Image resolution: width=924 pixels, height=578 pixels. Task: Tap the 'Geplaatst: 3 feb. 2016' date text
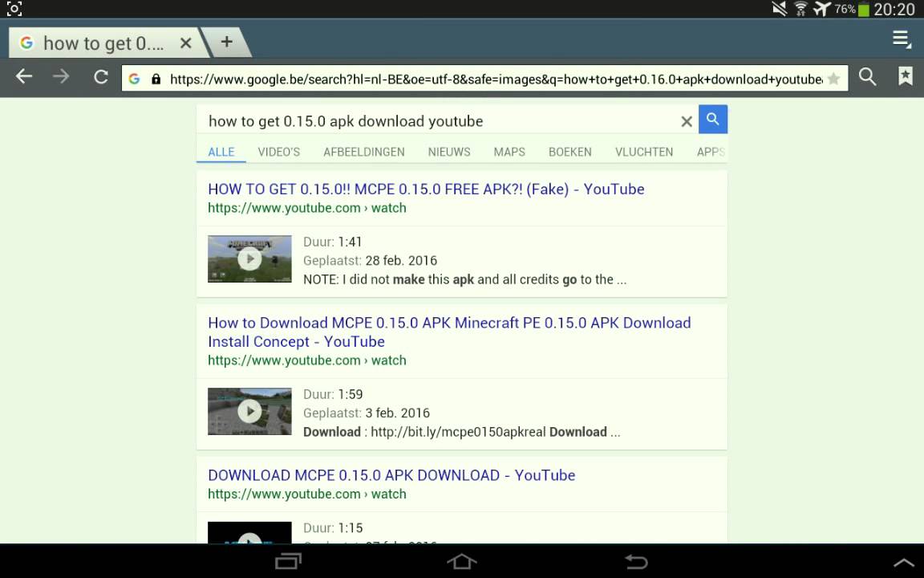pyautogui.click(x=367, y=413)
